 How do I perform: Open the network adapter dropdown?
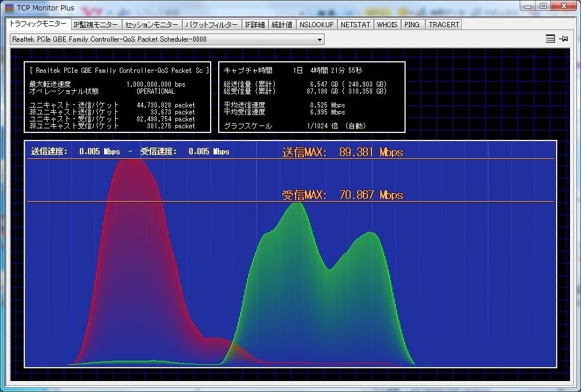click(x=319, y=39)
